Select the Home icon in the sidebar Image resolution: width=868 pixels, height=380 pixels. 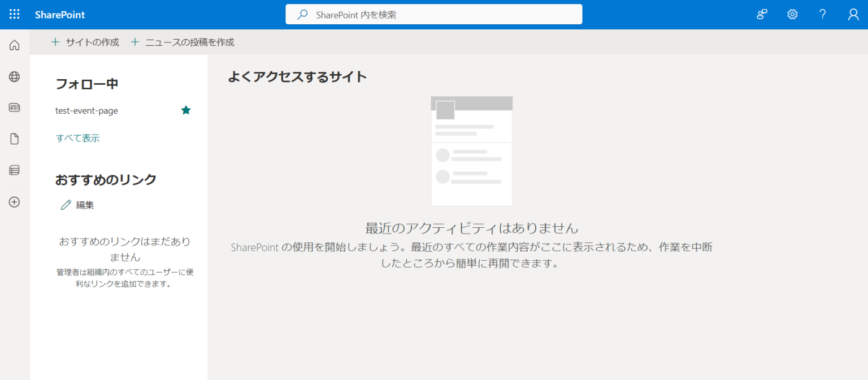point(14,45)
